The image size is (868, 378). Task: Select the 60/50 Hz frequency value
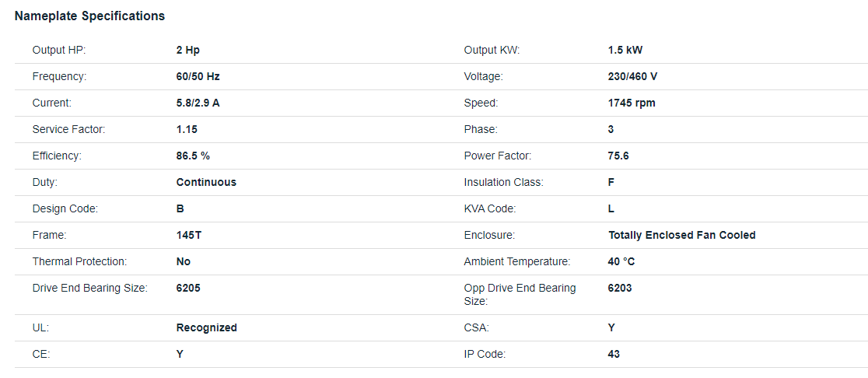point(198,76)
